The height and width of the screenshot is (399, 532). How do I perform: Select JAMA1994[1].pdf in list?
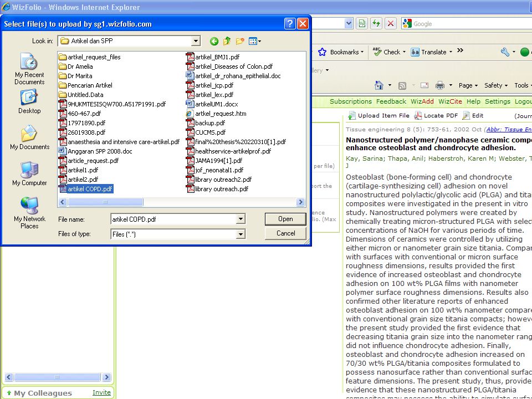(214, 161)
